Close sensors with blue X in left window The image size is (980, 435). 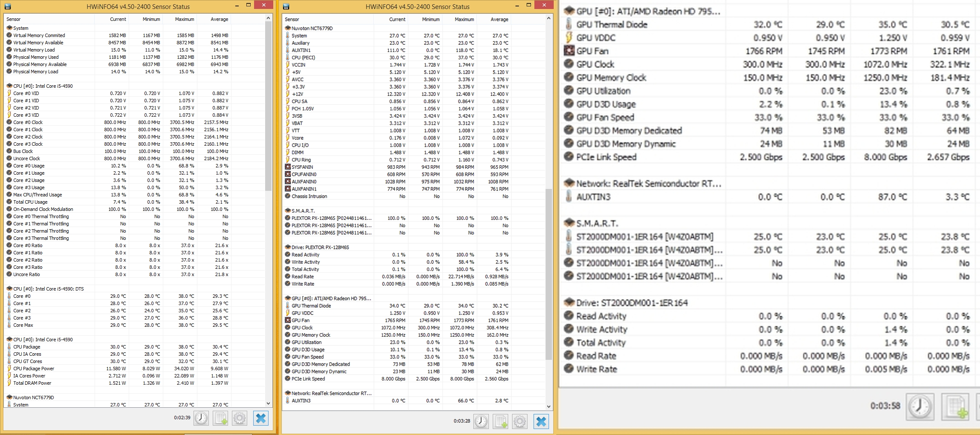coord(260,418)
